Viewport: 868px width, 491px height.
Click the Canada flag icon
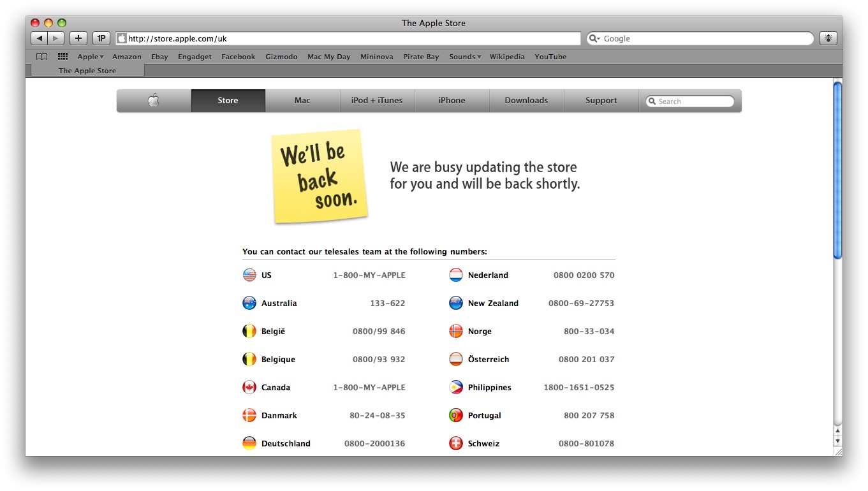click(249, 388)
